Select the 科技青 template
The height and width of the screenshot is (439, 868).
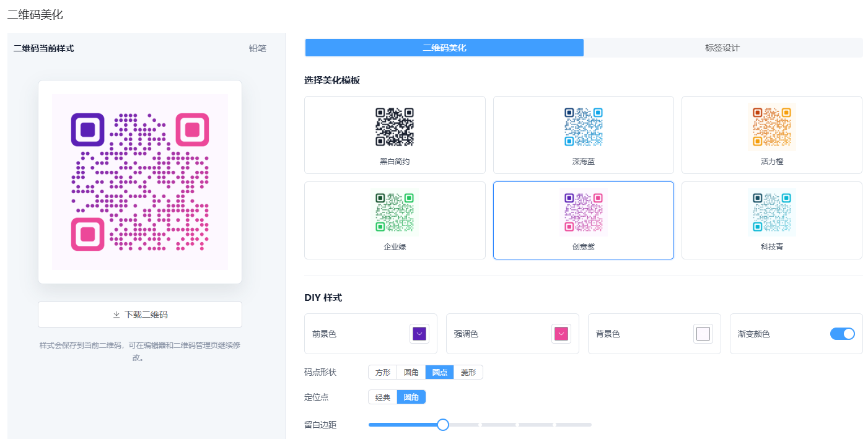[771, 220]
